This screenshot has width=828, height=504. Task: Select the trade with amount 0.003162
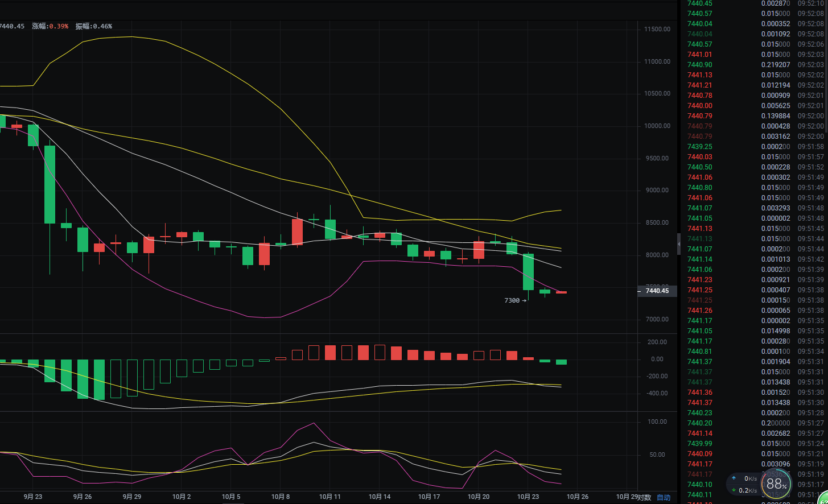tap(755, 137)
